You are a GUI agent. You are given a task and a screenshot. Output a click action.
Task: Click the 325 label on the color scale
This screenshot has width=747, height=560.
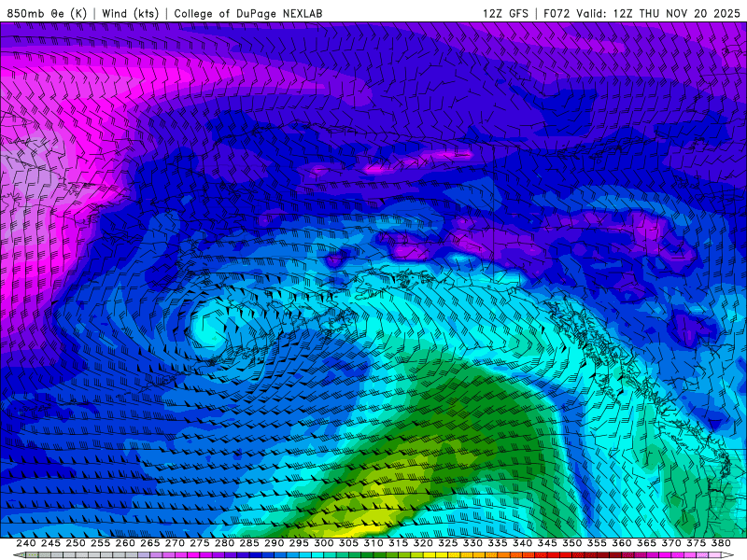pyautogui.click(x=447, y=543)
